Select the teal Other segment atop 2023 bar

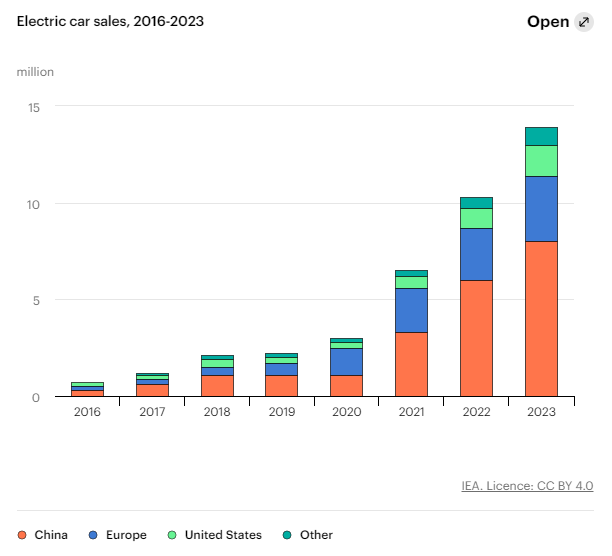tap(541, 136)
